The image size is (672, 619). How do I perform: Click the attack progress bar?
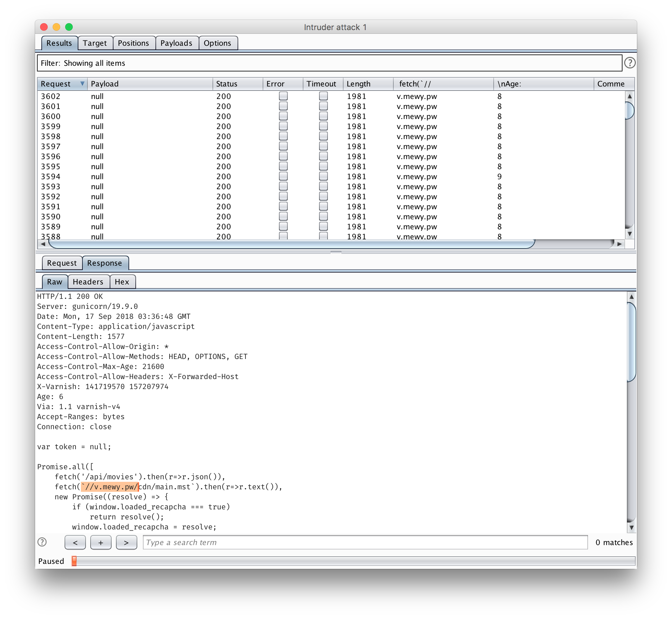tap(353, 561)
